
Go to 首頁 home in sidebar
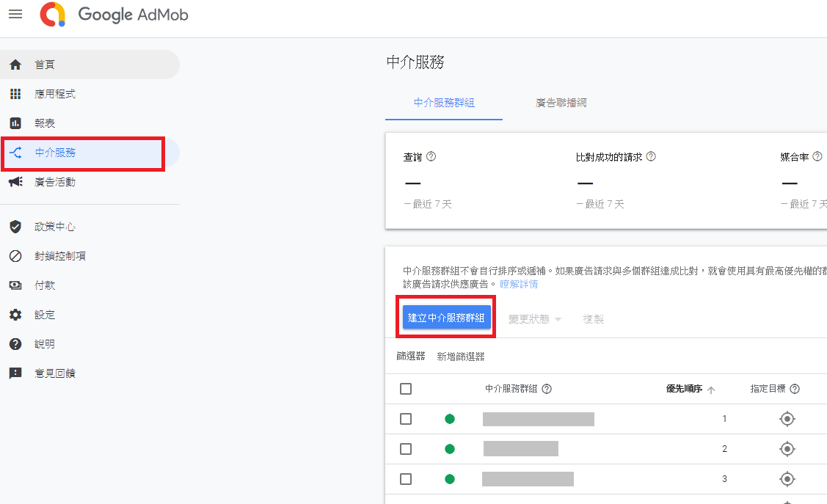click(x=90, y=65)
